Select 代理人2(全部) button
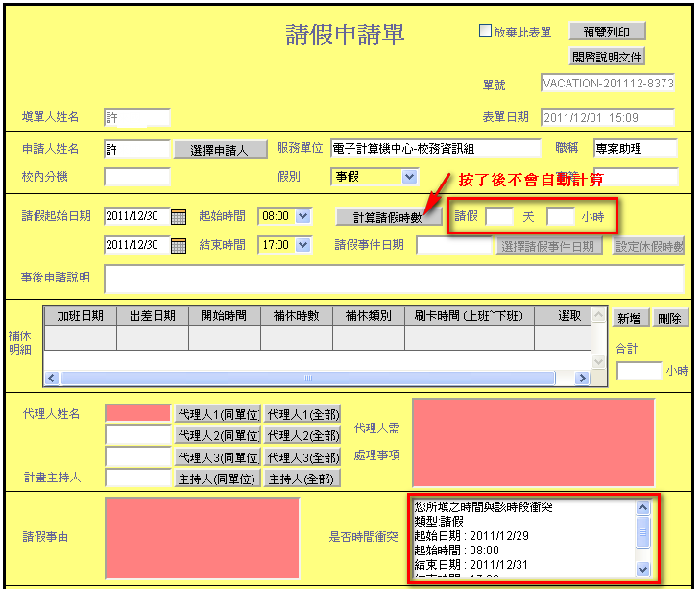Viewport: 700px width, 589px height. click(x=302, y=435)
